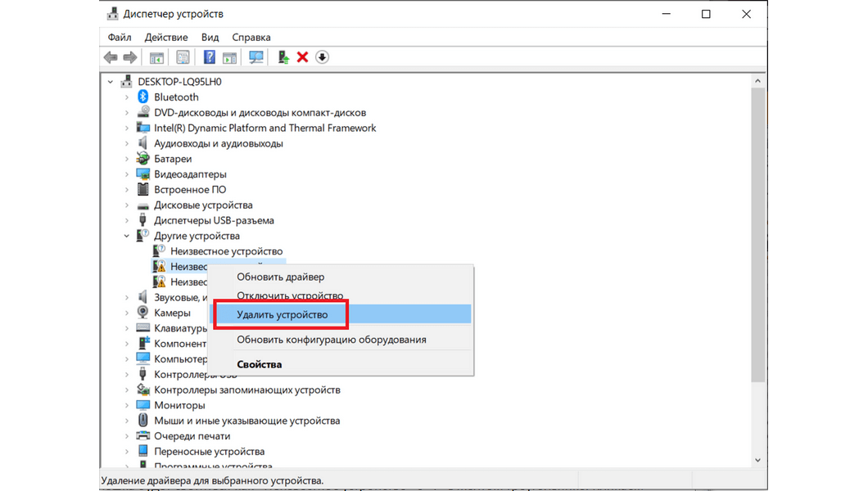The width and height of the screenshot is (868, 491).
Task: Choose Отключить устройство from context menu
Action: 340,295
